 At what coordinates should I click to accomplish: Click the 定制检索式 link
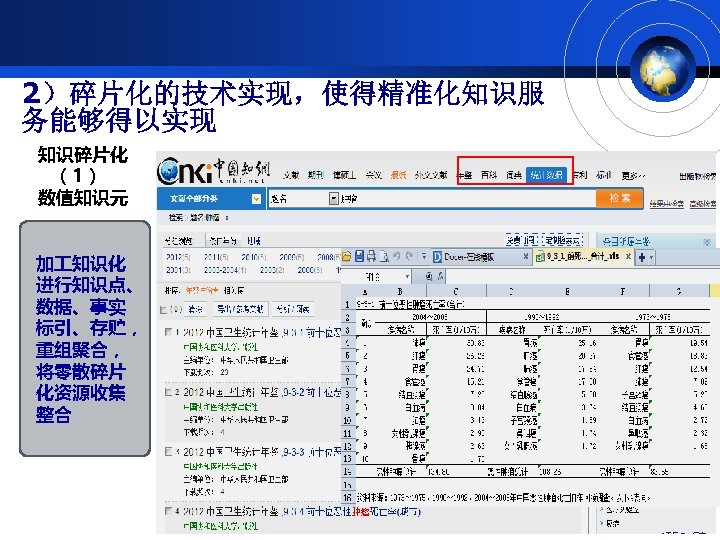[563, 240]
